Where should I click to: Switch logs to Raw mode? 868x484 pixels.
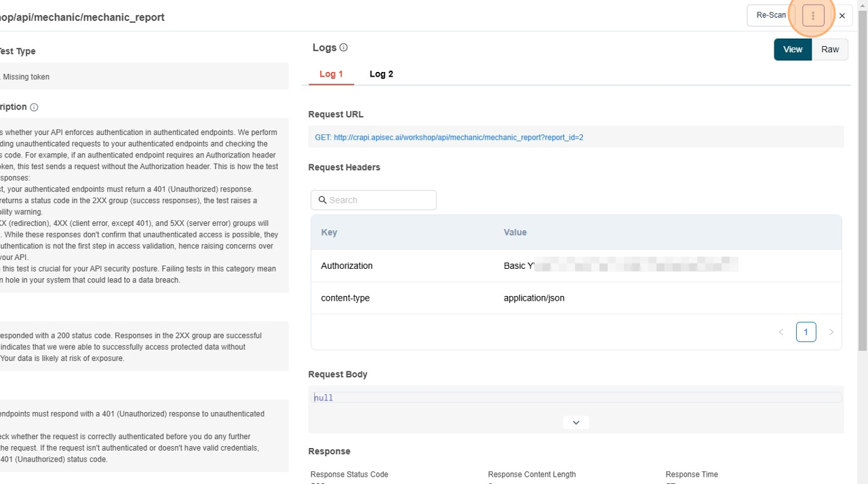pyautogui.click(x=829, y=50)
